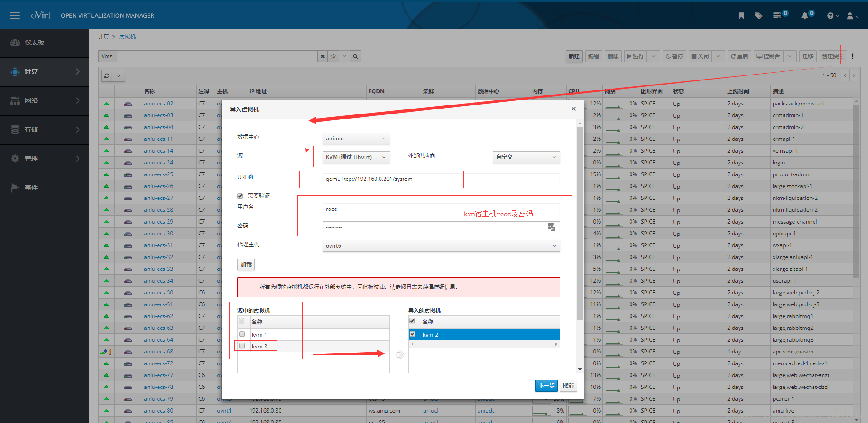868x423 pixels.
Task: Click the dialog vertical scrollbar
Action: (x=580, y=223)
